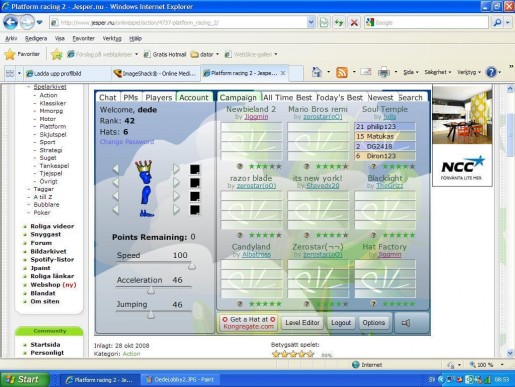Viewport: 515px width, 387px height.
Task: Click the Change Password link
Action: [x=127, y=142]
